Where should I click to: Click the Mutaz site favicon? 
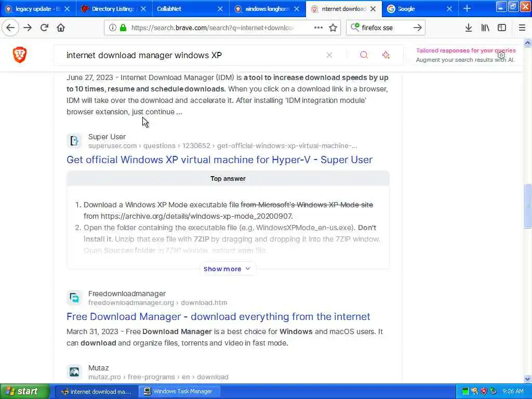pos(74,372)
